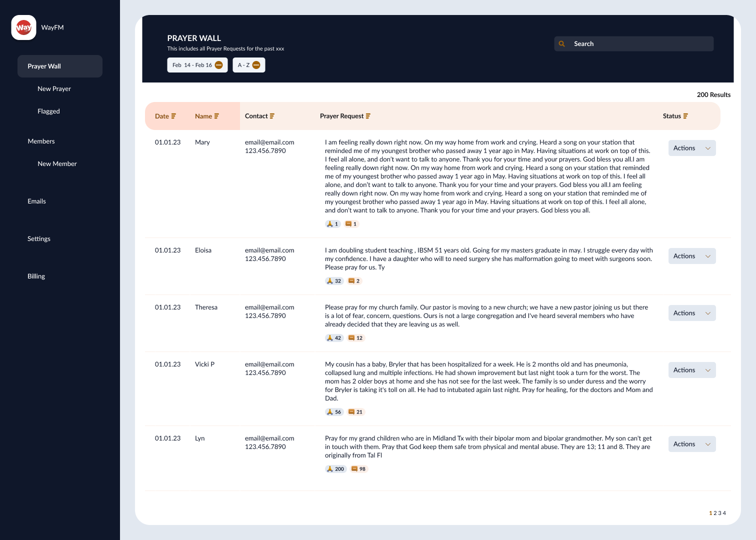Select New Prayer in the sidebar
756x540 pixels.
54,88
